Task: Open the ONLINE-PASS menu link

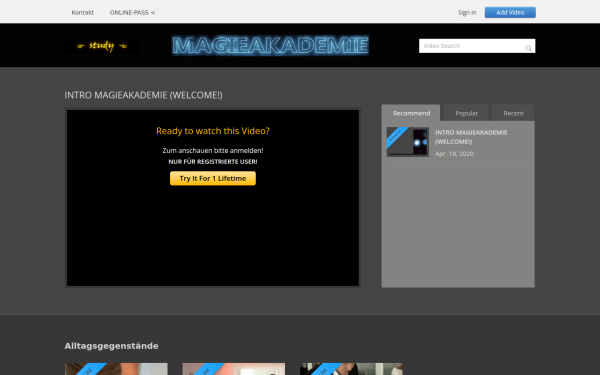Action: tap(132, 12)
